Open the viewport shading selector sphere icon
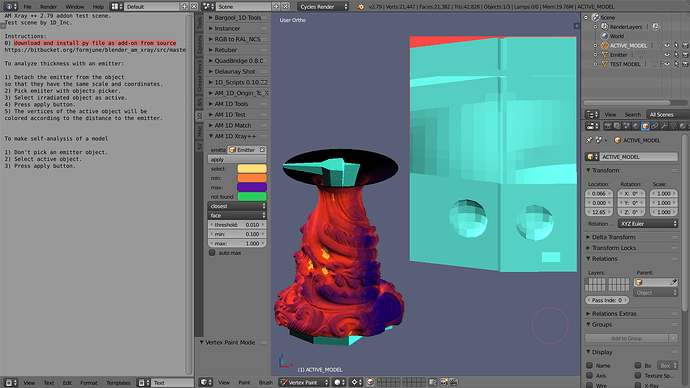The height and width of the screenshot is (388, 690). (x=338, y=382)
